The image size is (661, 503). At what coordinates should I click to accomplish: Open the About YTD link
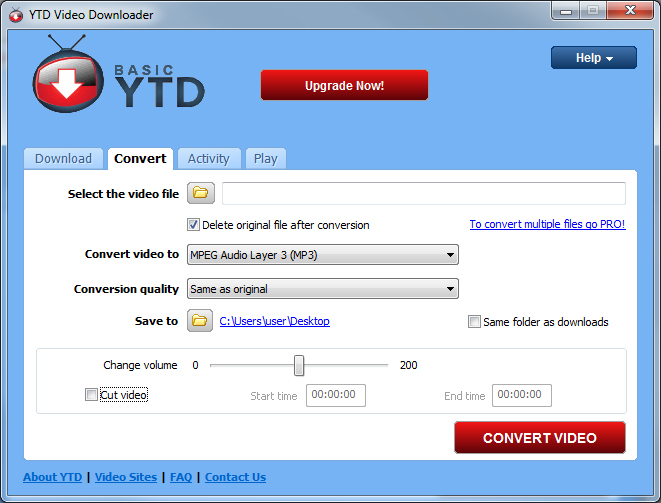coord(53,477)
